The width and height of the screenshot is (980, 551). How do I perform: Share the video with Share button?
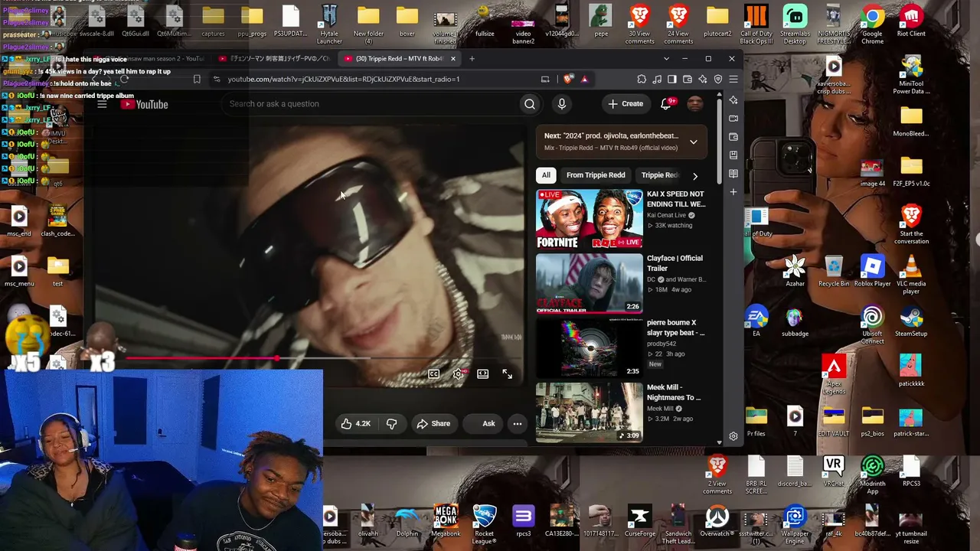[433, 423]
